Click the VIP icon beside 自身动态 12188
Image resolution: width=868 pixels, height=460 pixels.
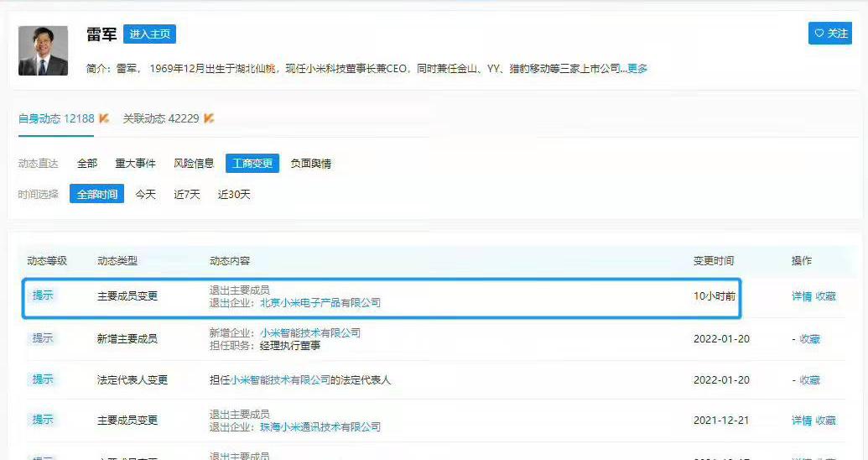point(103,118)
